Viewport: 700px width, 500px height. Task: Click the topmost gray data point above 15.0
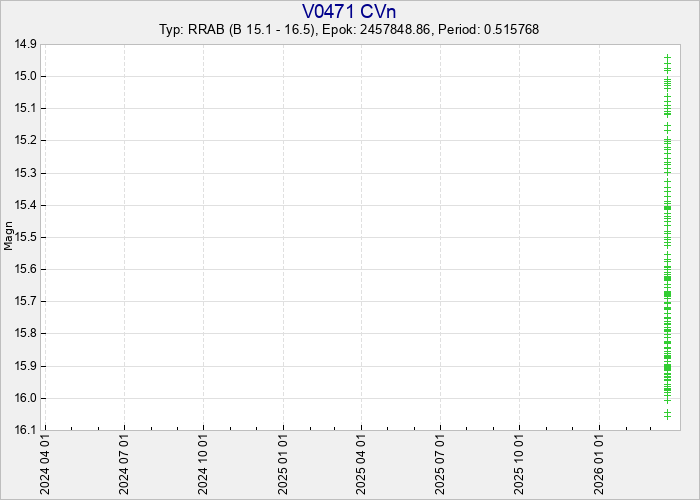[x=667, y=58]
